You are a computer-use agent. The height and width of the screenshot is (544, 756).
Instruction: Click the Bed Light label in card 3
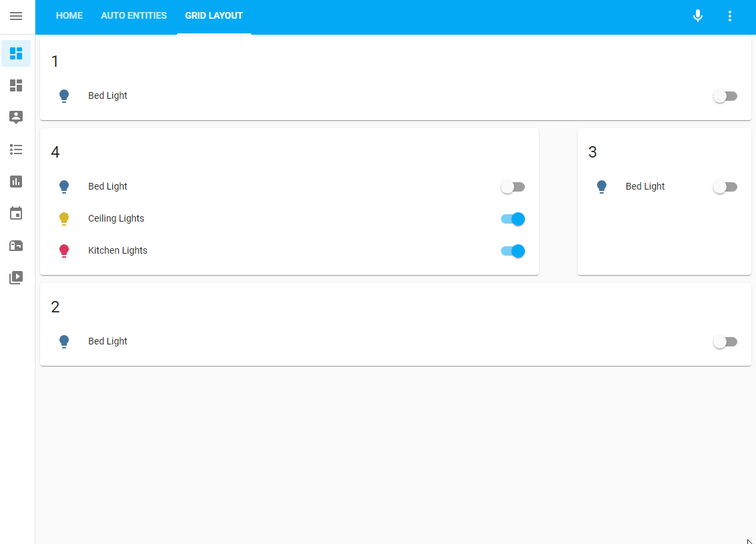645,186
